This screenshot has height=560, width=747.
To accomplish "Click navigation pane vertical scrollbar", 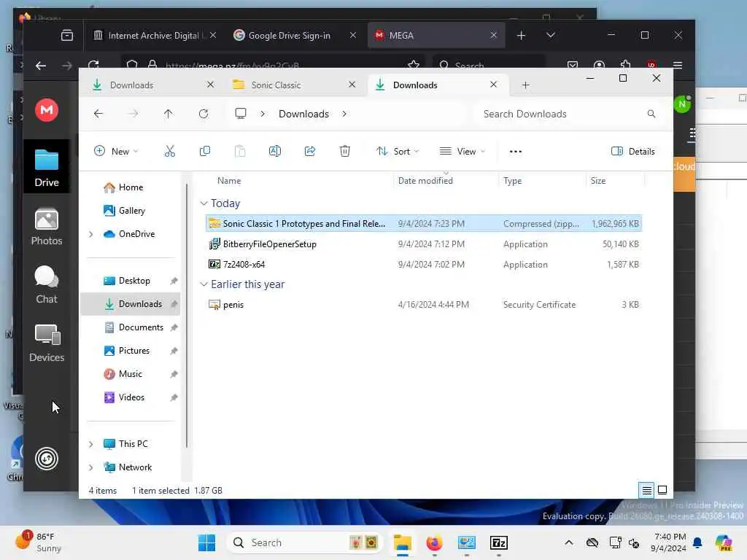I will click(x=187, y=315).
